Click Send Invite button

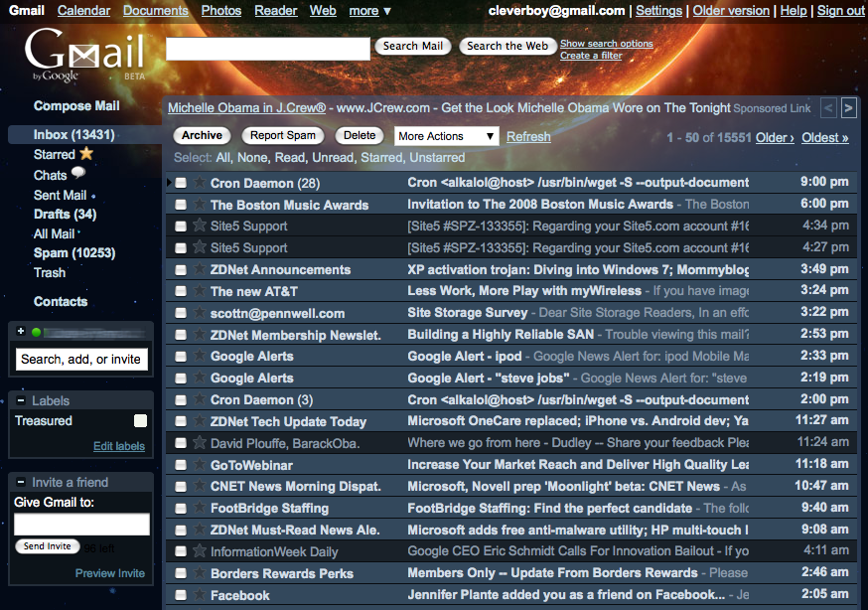(x=47, y=546)
